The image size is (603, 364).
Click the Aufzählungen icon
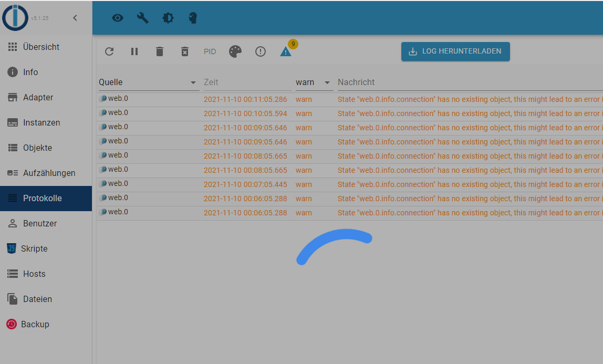13,173
